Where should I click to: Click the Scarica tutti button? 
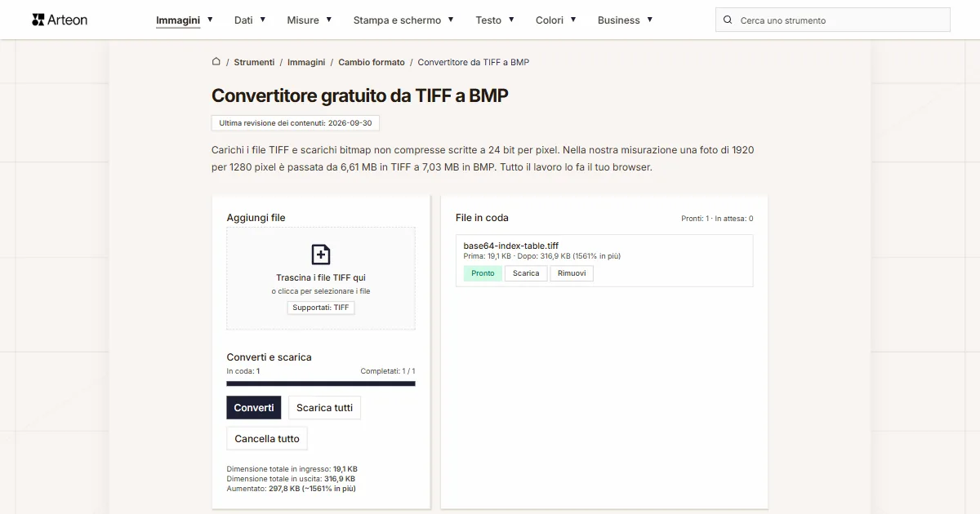(x=324, y=408)
